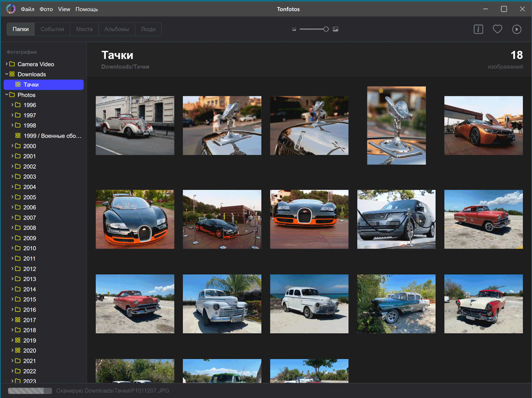Viewport: 532px width, 398px height.
Task: Collapse the Downloads folder tree
Action: (6, 74)
